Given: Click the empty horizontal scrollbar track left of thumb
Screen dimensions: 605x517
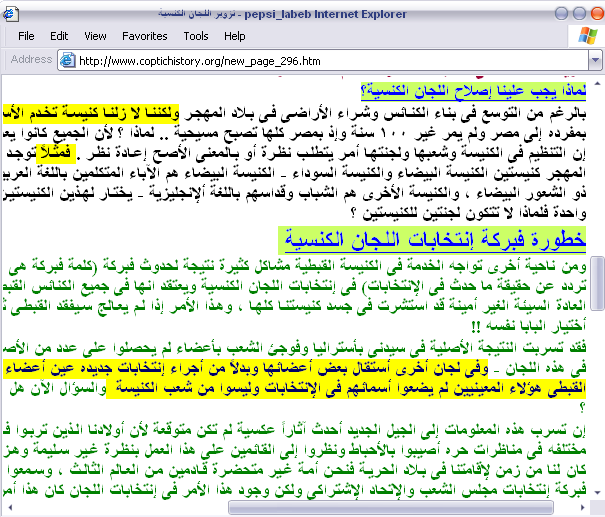Looking at the screenshot, I should tap(120, 508).
